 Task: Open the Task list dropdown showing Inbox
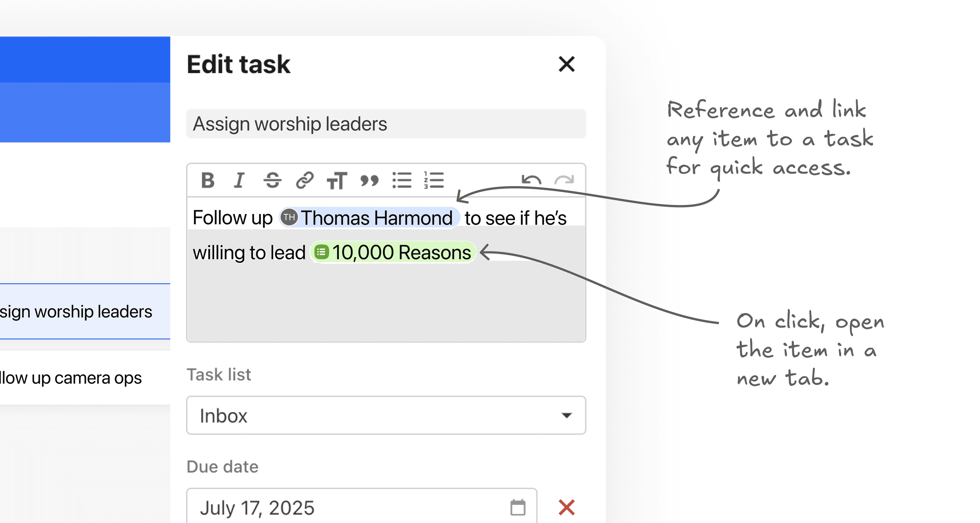[386, 415]
